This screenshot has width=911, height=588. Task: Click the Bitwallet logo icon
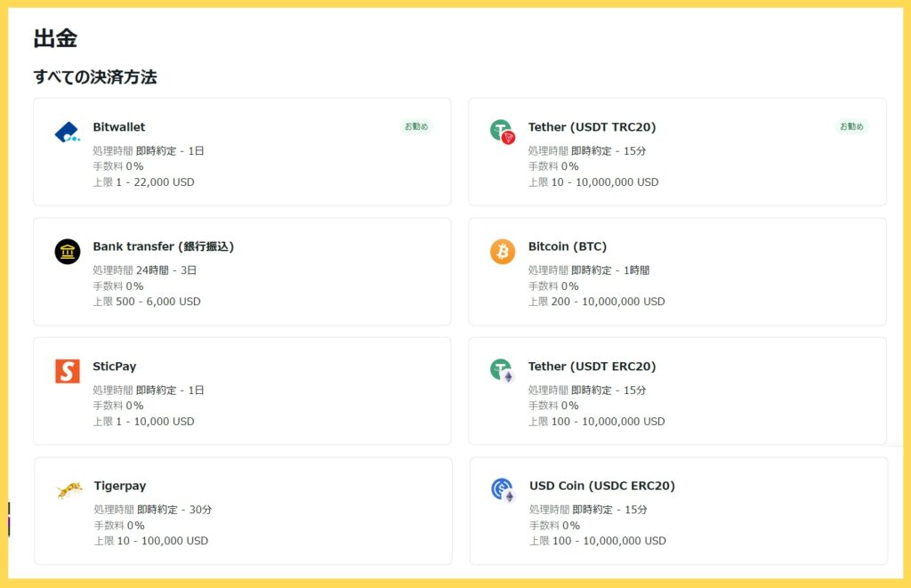tap(67, 132)
